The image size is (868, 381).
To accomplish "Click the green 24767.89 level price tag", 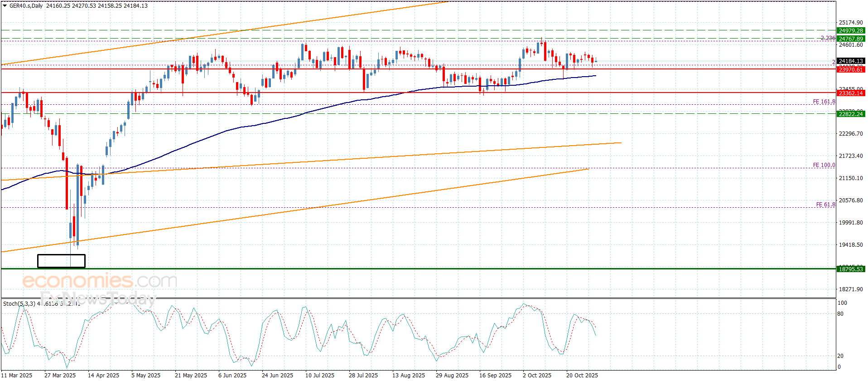I will point(851,39).
